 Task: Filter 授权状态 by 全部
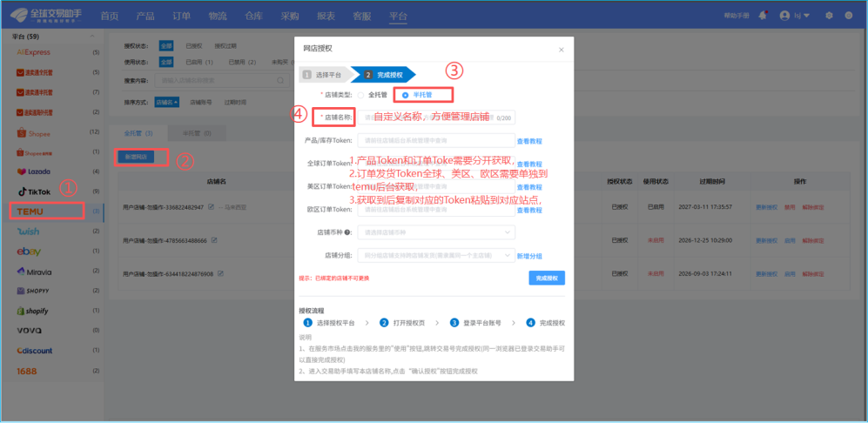coord(166,46)
